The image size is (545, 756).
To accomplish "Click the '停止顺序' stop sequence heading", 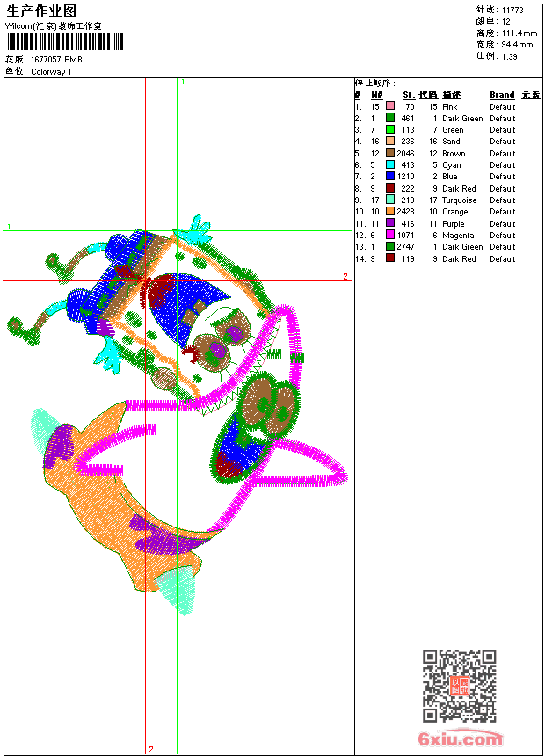I will pyautogui.click(x=375, y=84).
